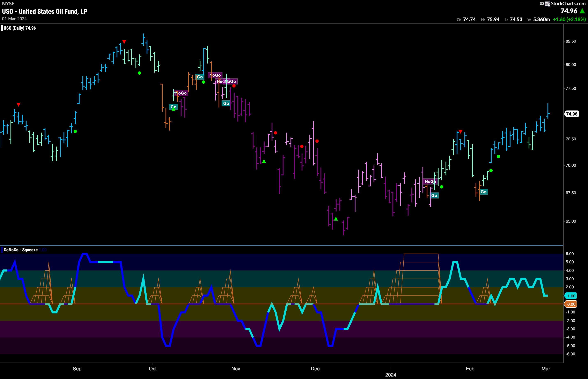Click the red circle just after Nov 1

pos(234,86)
